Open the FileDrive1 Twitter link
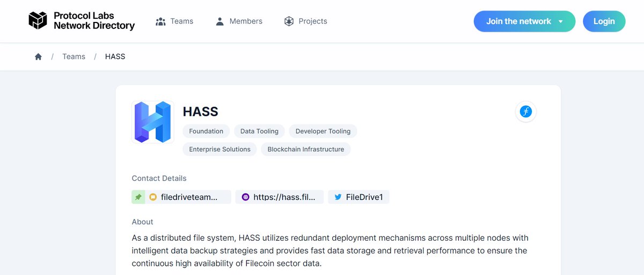This screenshot has width=644, height=275. click(x=358, y=197)
